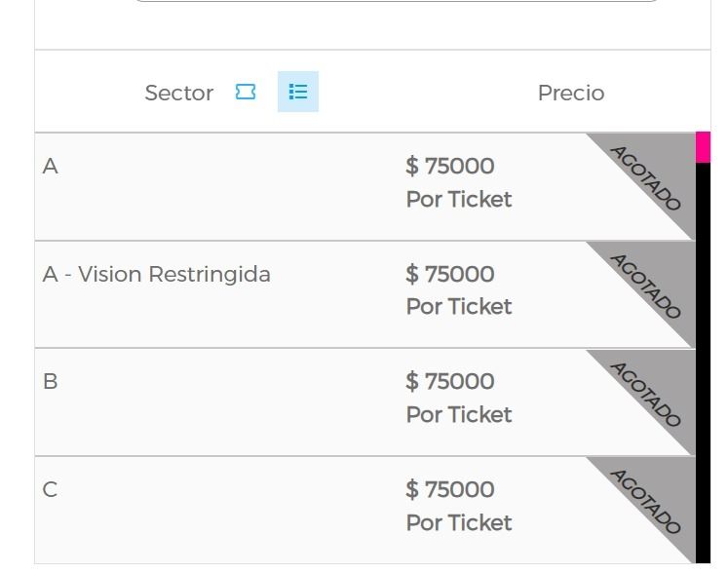Focus the input field above the table
The image size is (728, 573).
click(397, 1)
